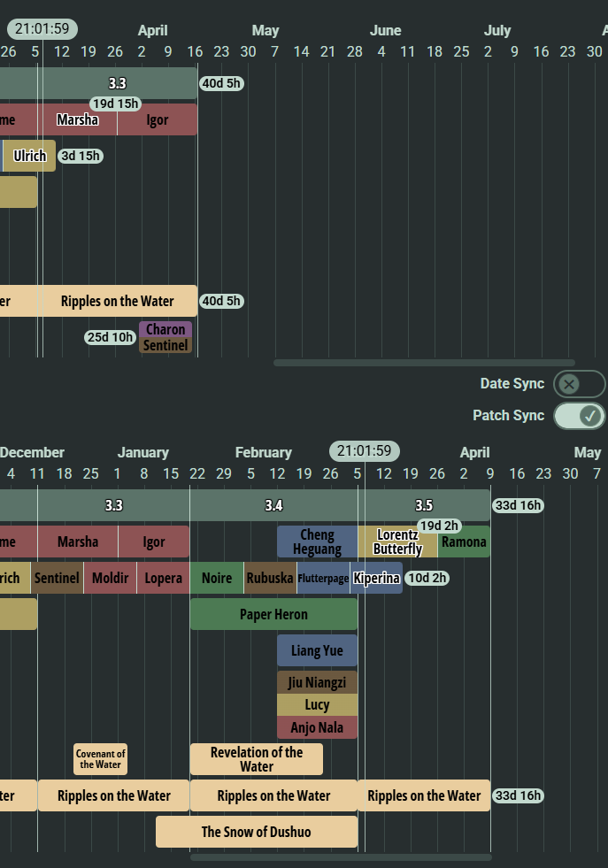The height and width of the screenshot is (868, 608).
Task: Click the bottom timeline horizontal scrollbar
Action: click(x=341, y=857)
